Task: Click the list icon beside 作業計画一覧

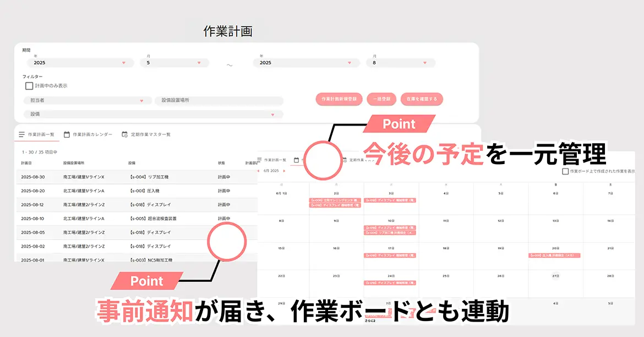Action: (x=21, y=134)
